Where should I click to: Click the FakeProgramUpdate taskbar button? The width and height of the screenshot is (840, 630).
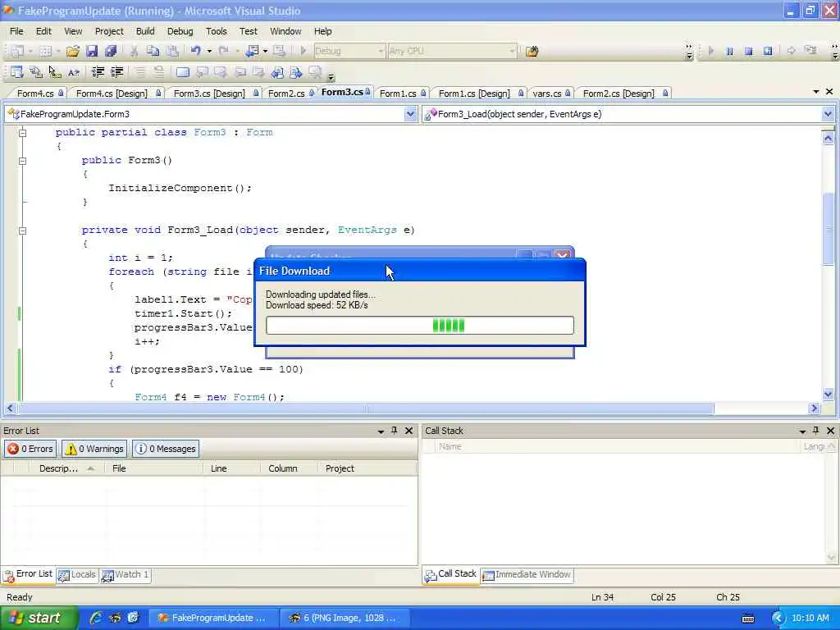point(212,618)
